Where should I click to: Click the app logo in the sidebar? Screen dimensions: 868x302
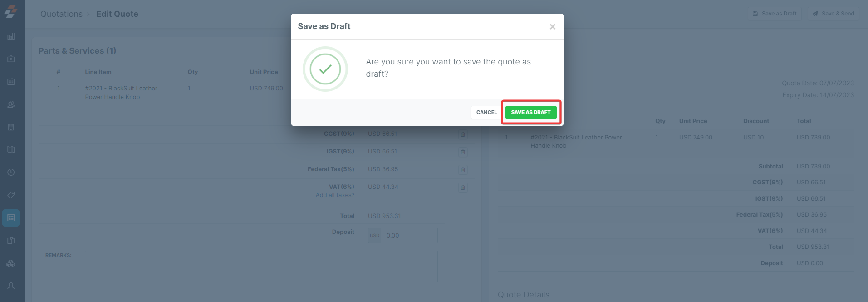click(11, 11)
